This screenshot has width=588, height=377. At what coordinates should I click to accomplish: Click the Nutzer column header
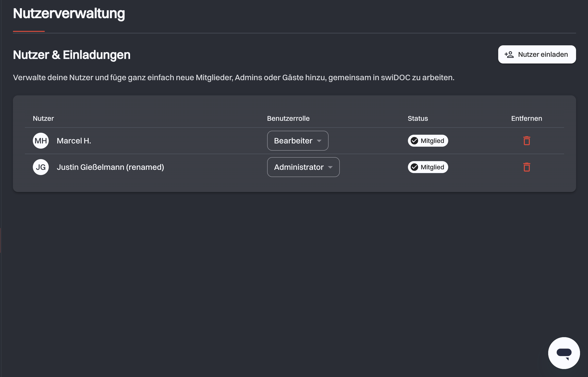tap(43, 118)
